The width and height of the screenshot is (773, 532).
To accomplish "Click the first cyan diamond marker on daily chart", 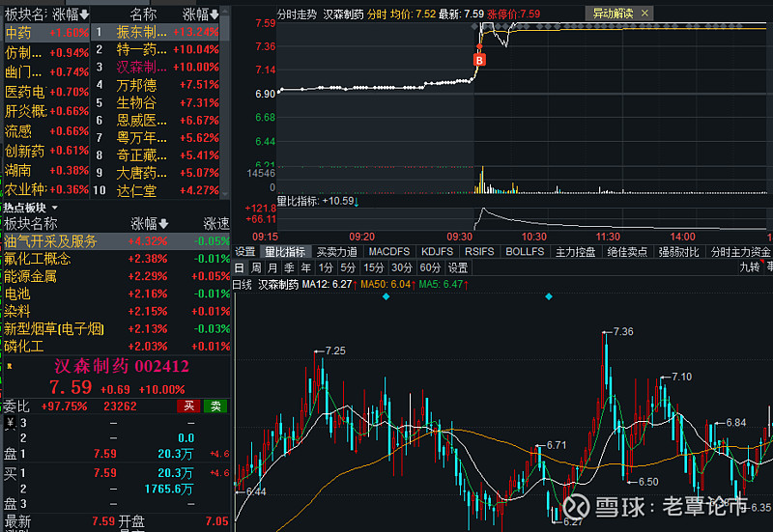I will click(386, 296).
